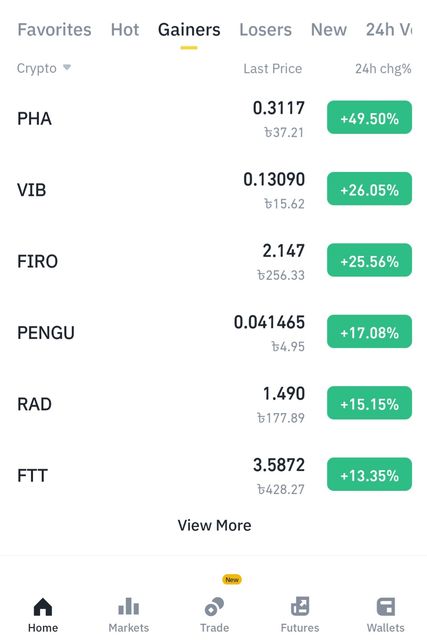
Task: Select the 24h Vol tab
Action: pos(389,30)
